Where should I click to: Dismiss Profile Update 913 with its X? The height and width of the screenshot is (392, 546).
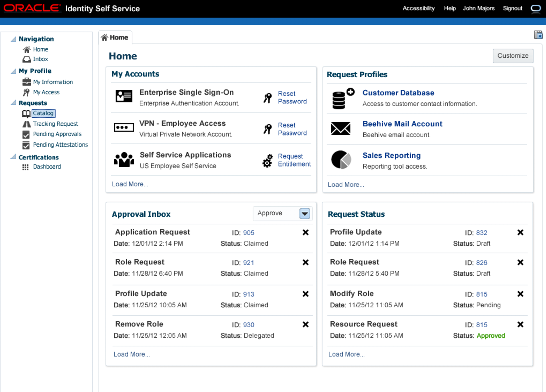305,294
